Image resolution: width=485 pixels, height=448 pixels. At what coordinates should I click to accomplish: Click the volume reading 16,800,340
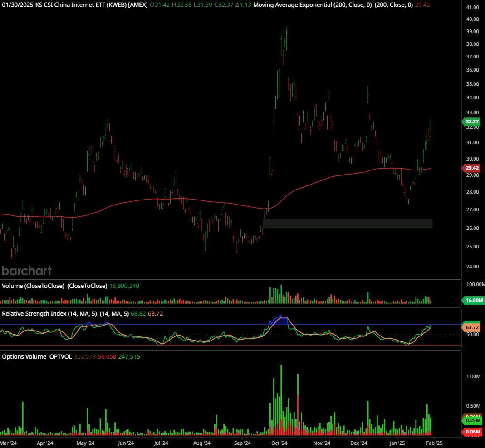tap(124, 286)
